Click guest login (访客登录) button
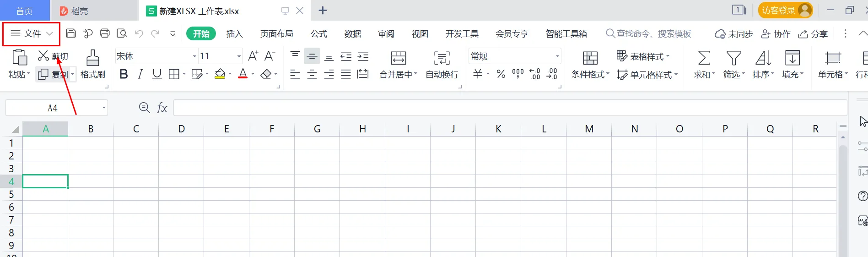Screen dimensions: 868x257 [x=785, y=10]
